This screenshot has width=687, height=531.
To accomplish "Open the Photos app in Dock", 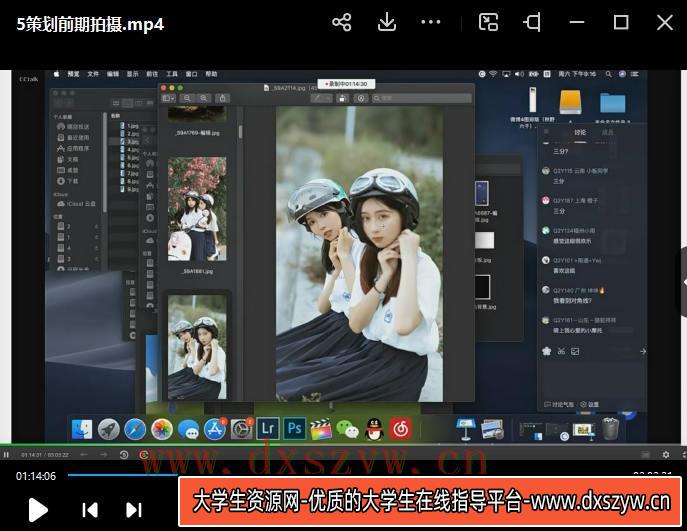I will [x=162, y=429].
